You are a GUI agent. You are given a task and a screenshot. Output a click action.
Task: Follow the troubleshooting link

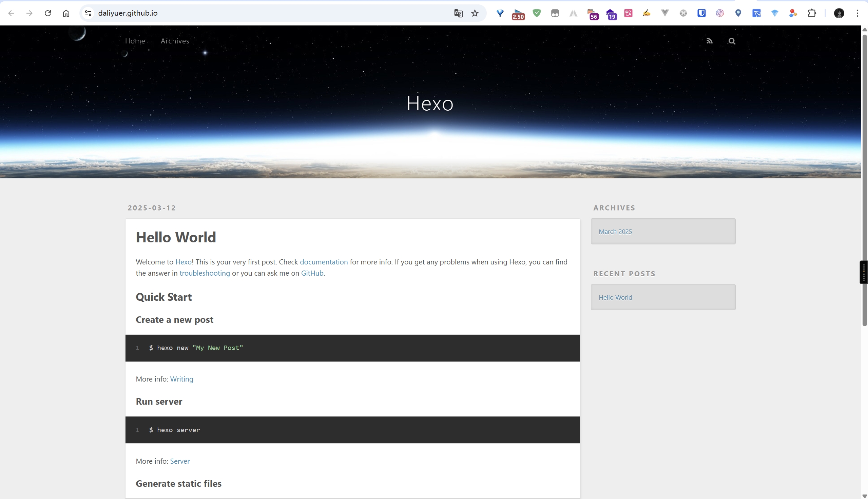click(x=205, y=273)
